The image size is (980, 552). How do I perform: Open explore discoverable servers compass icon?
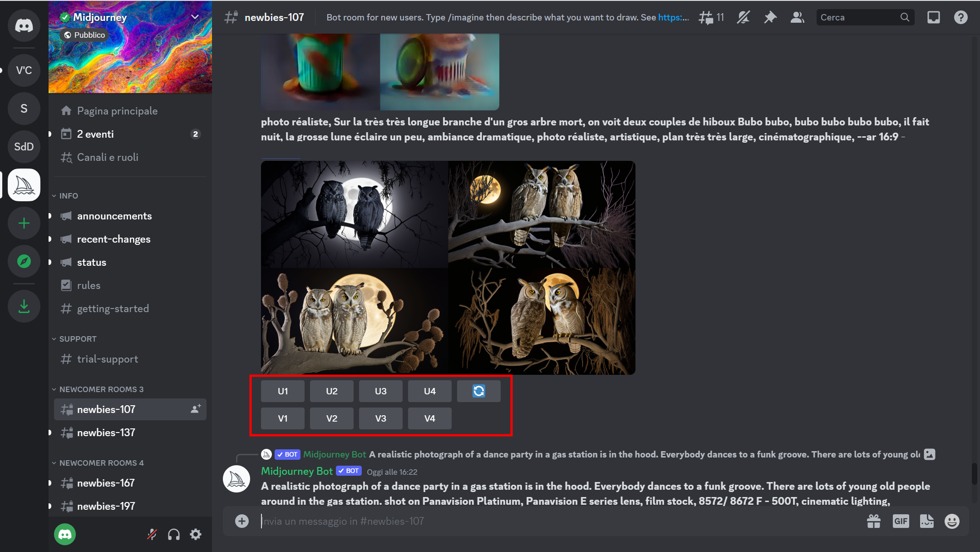[x=24, y=261]
